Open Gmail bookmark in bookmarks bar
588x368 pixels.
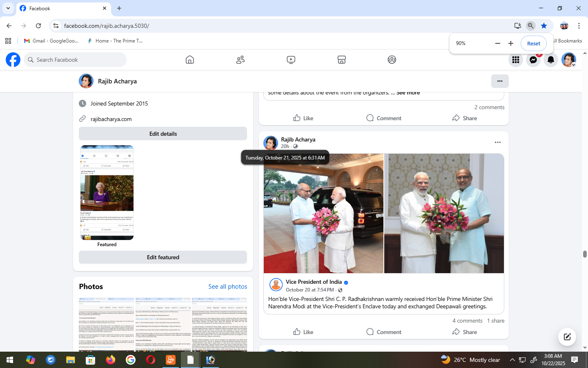[51, 41]
